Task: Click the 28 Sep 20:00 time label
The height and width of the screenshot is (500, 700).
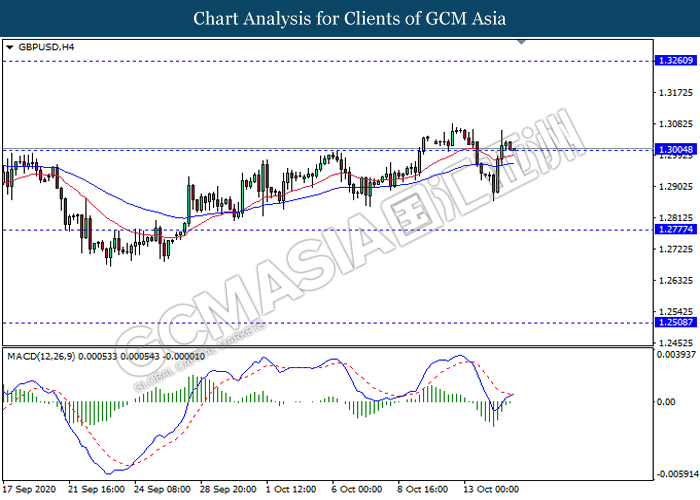Action: click(x=228, y=489)
